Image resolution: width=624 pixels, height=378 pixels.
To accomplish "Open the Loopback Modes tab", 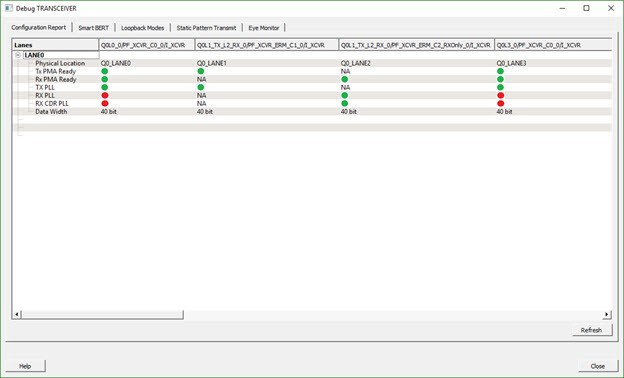I will [142, 28].
